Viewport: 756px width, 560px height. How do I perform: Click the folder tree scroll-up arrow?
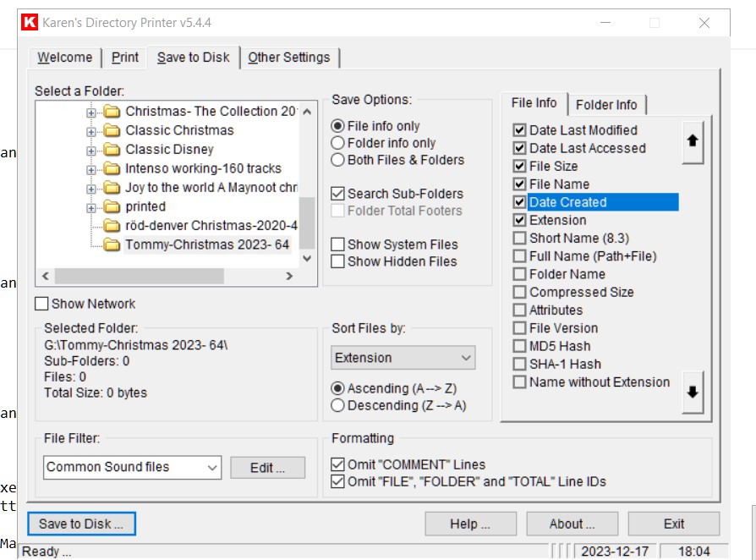(307, 112)
